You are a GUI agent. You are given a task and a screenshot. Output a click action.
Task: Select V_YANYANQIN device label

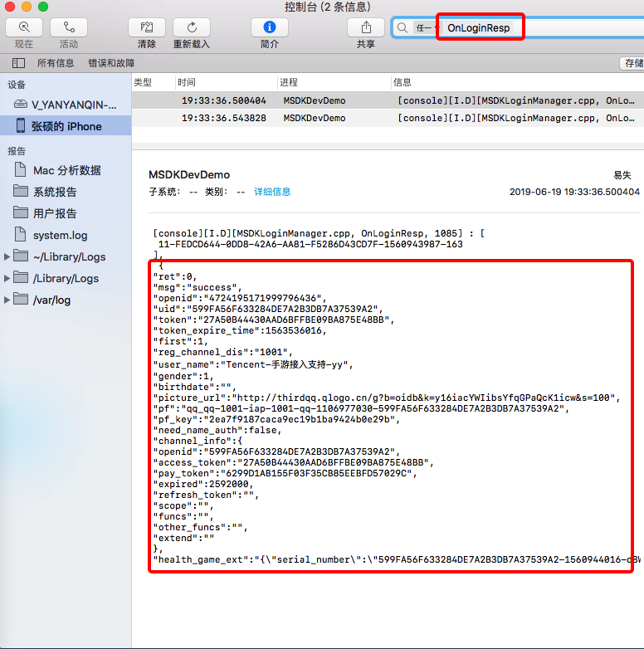(74, 105)
